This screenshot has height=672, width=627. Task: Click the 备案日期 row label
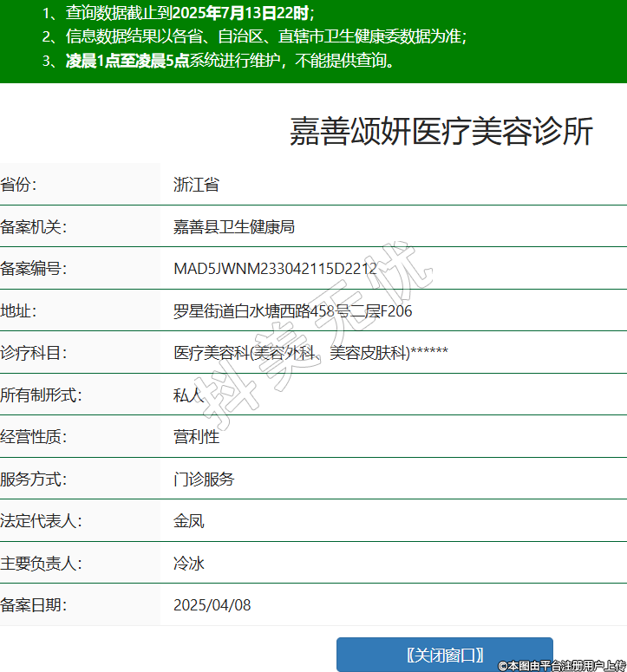pos(34,605)
